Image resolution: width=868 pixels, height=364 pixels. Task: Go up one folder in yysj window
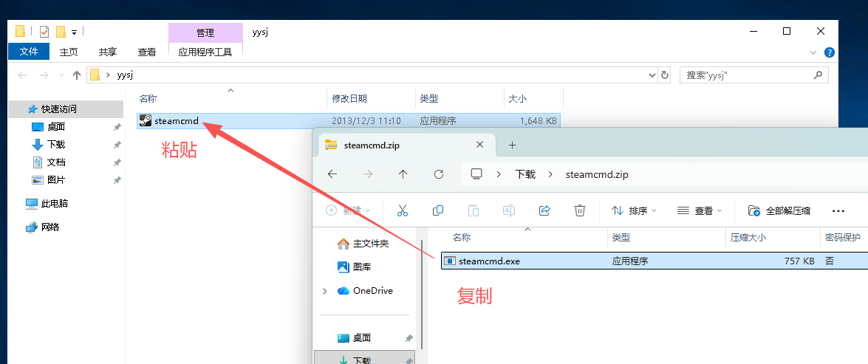pos(77,75)
